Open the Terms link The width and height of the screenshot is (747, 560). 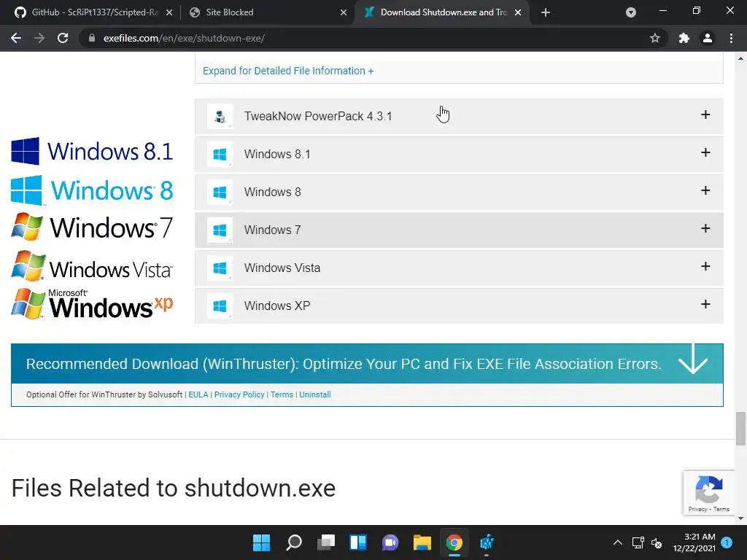(x=282, y=394)
